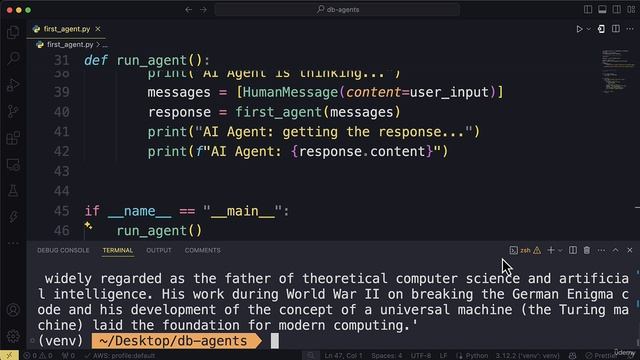The width and height of the screenshot is (640, 360).
Task: Open the launch profile dropdown beside new terminal
Action: [560, 250]
